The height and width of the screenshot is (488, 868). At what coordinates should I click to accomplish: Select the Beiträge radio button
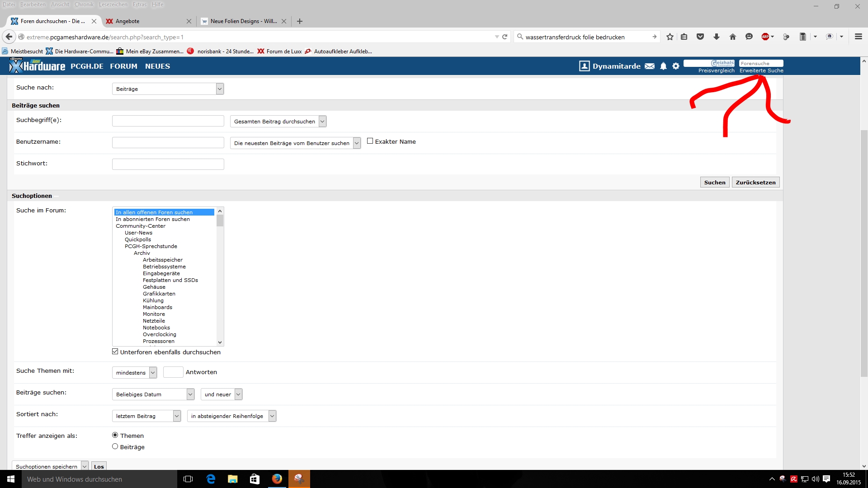pyautogui.click(x=115, y=446)
